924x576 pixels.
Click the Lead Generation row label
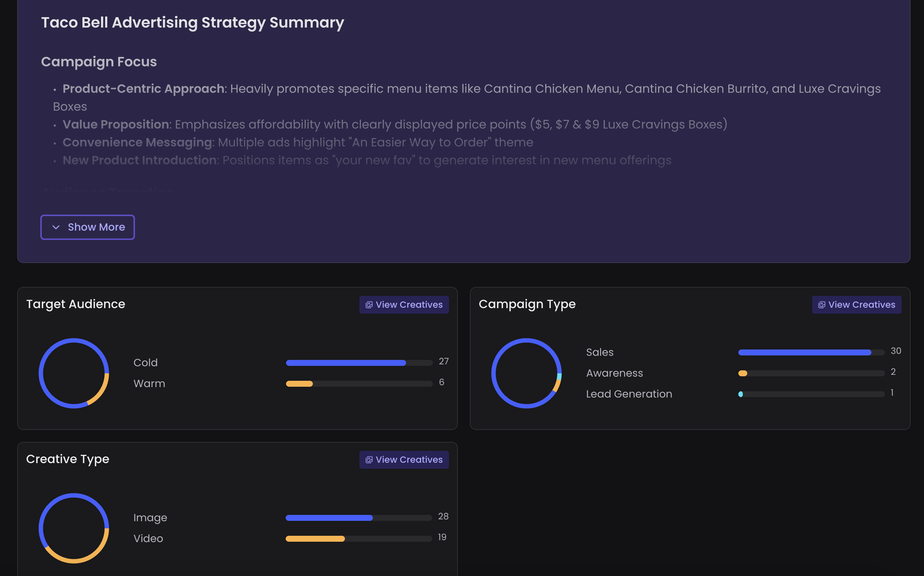click(629, 394)
